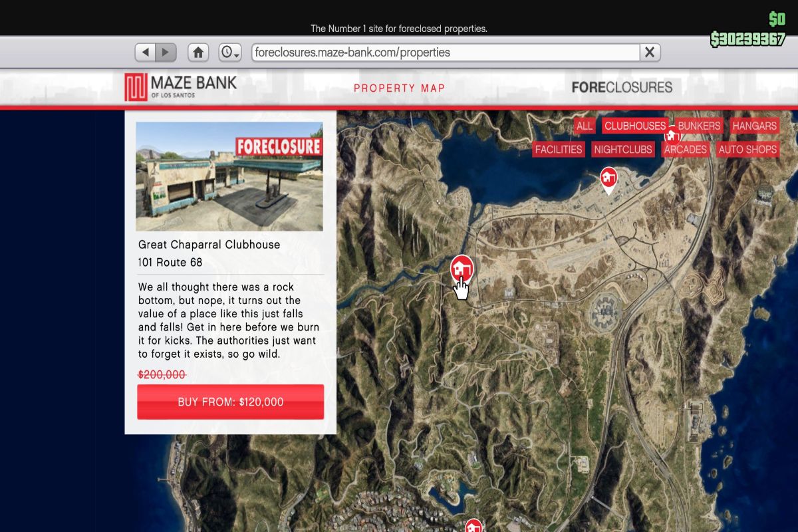Filter the map by Hangars

coord(754,126)
